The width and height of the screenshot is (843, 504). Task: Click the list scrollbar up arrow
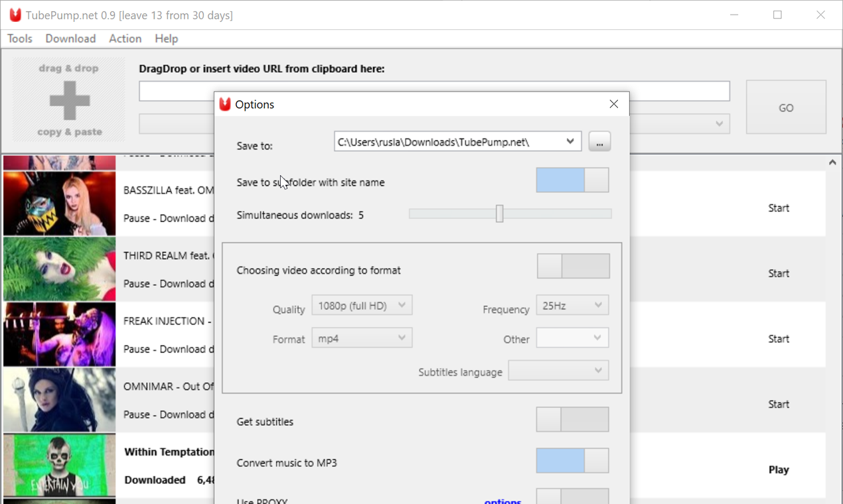(x=832, y=162)
